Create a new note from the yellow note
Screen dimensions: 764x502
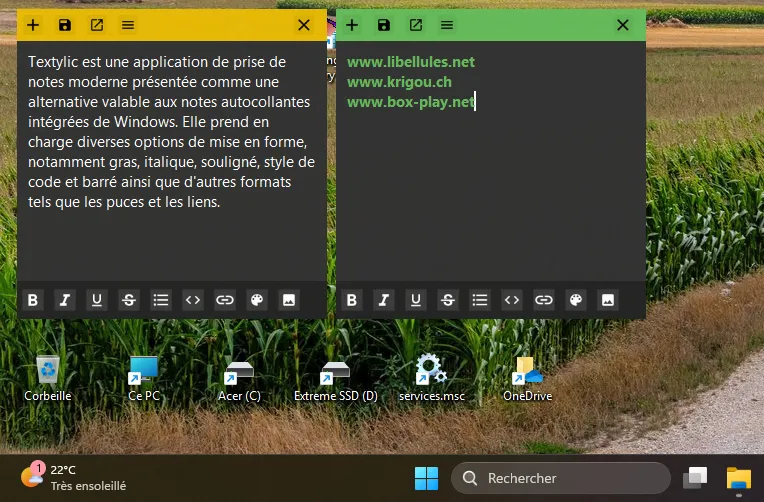(x=33, y=25)
